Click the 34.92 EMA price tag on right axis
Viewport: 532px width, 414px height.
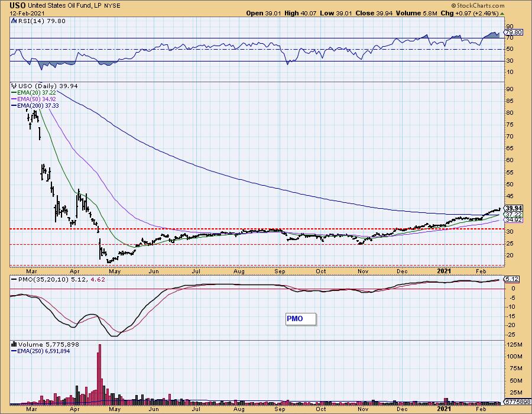pyautogui.click(x=513, y=220)
